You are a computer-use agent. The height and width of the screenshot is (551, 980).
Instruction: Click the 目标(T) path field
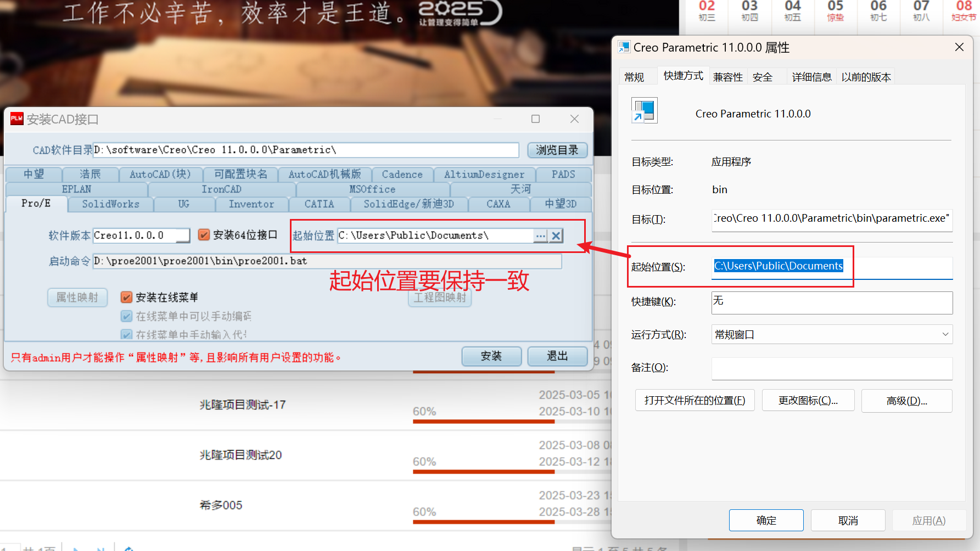tap(832, 220)
